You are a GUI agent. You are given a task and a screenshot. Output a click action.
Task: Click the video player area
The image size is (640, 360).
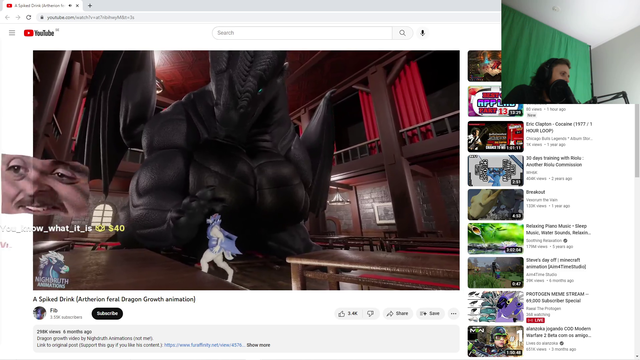[x=246, y=170]
